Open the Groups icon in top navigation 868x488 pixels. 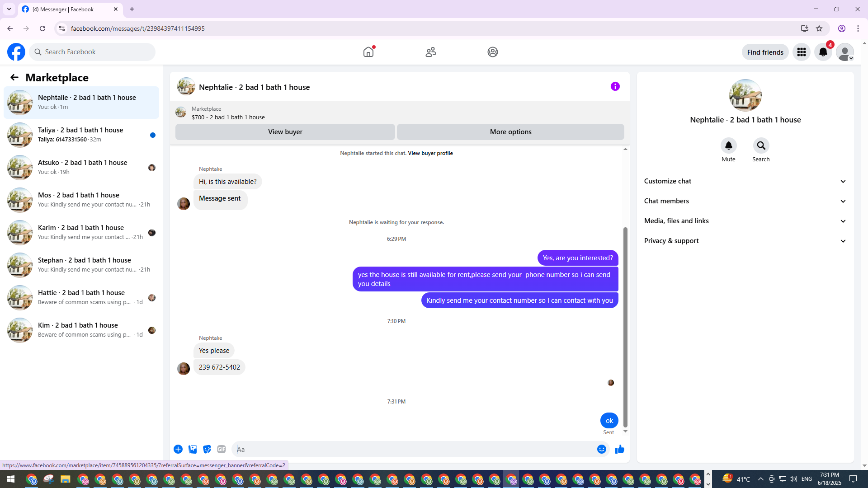(x=493, y=52)
